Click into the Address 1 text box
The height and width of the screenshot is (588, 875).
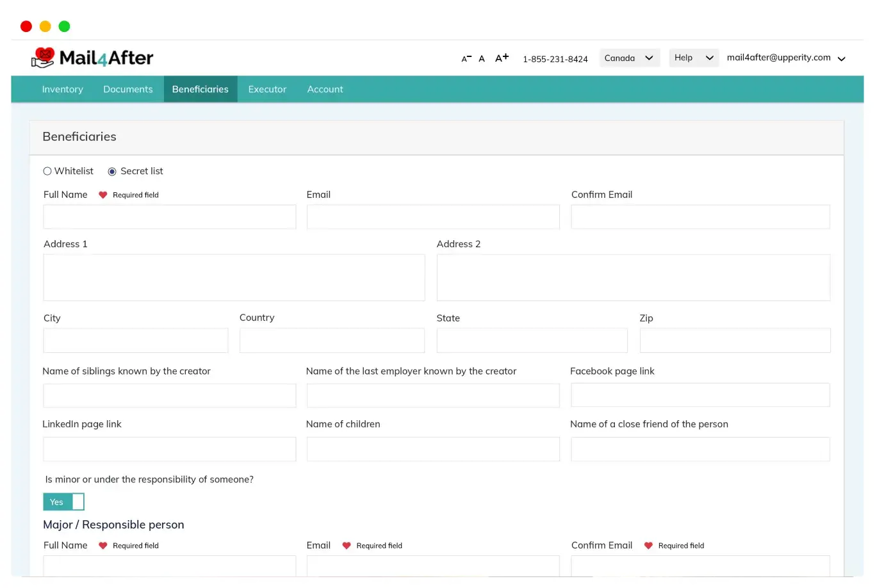(x=234, y=277)
